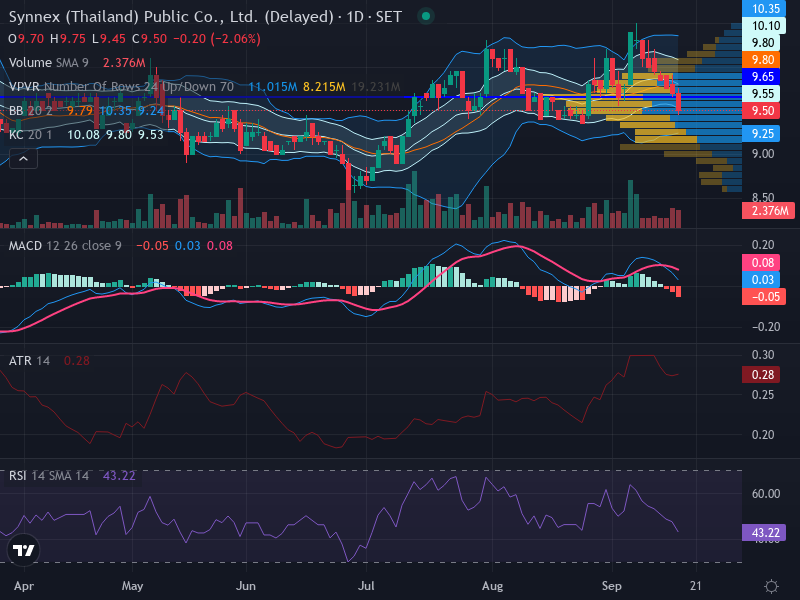800x600 pixels.
Task: Click the KC 20 1 indicator legend
Action: click(30, 135)
